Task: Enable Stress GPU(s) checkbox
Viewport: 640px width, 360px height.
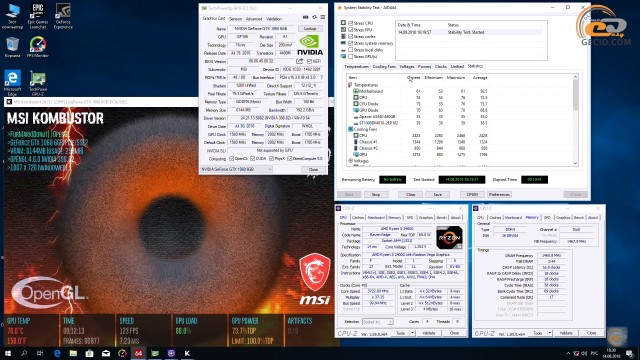Action: point(350,56)
